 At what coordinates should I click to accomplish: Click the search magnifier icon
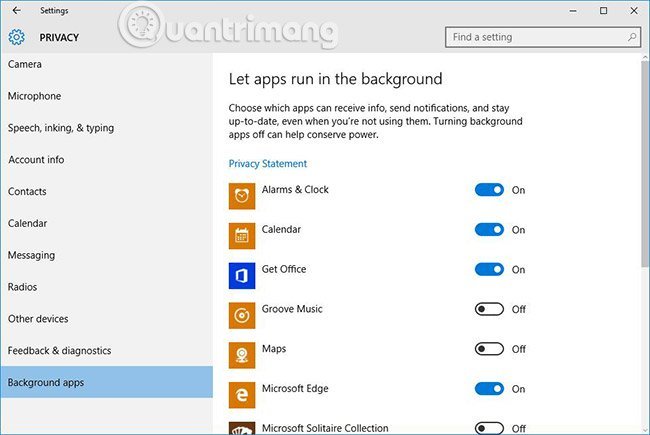[632, 37]
